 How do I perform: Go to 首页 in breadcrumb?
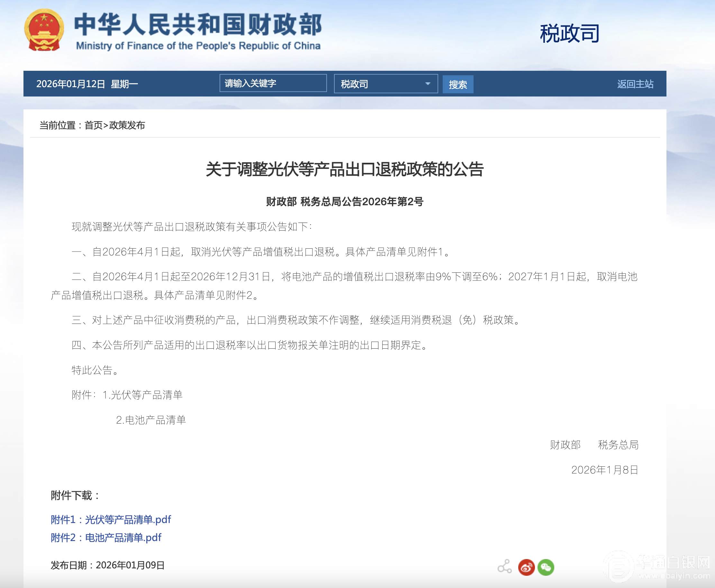click(x=93, y=125)
